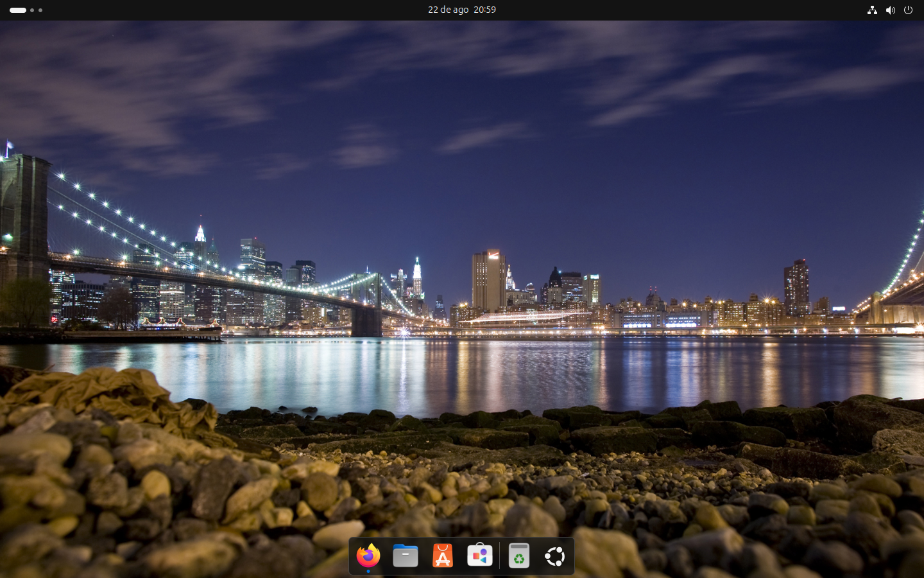Image resolution: width=924 pixels, height=578 pixels.
Task: Click the date text "22 de ago"
Action: coord(448,10)
